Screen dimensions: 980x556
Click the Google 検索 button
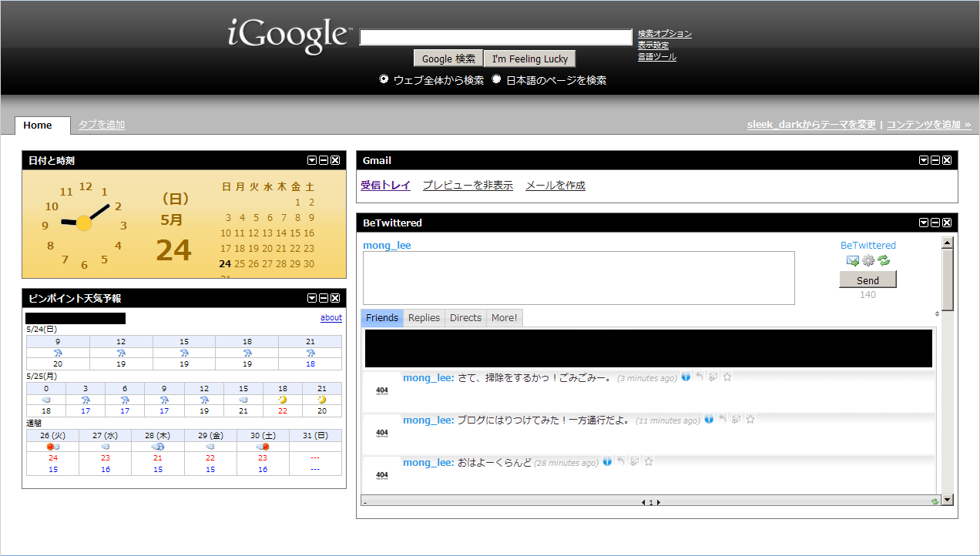coord(448,59)
